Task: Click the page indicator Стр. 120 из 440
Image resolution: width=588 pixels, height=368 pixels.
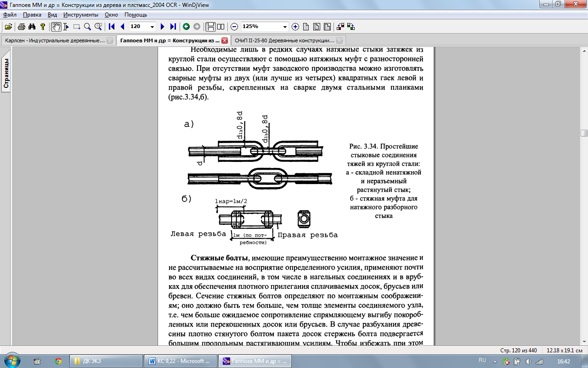Action: [519, 350]
